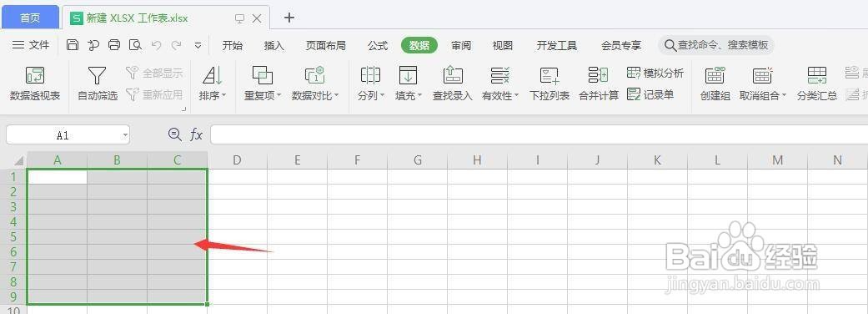The image size is (868, 314).
Task: Select column N header
Action: click(837, 160)
